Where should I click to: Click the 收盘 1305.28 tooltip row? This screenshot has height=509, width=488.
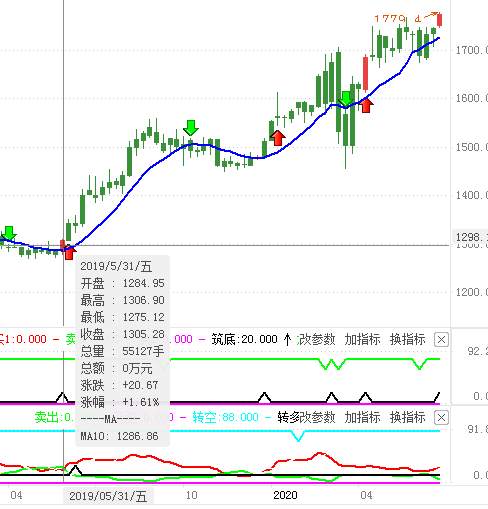click(x=123, y=334)
